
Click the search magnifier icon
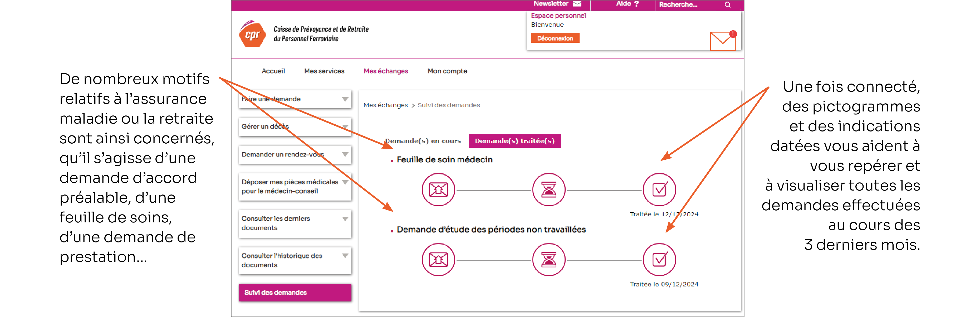tap(727, 4)
